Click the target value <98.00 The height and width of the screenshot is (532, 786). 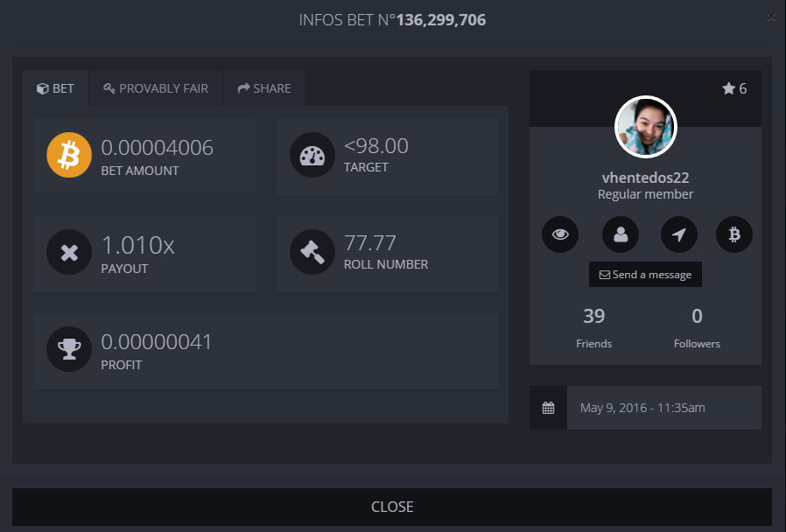376,146
